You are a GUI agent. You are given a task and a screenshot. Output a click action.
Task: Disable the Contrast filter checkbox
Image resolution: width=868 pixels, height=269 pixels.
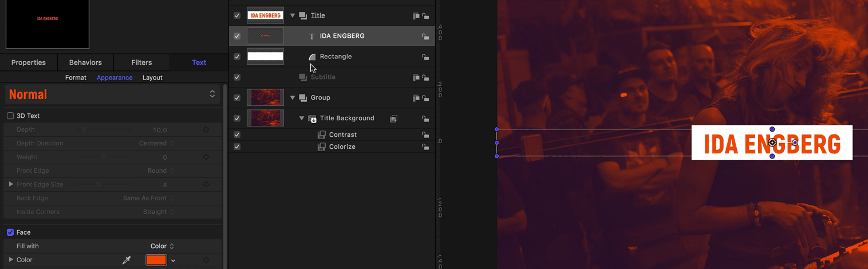pyautogui.click(x=237, y=135)
